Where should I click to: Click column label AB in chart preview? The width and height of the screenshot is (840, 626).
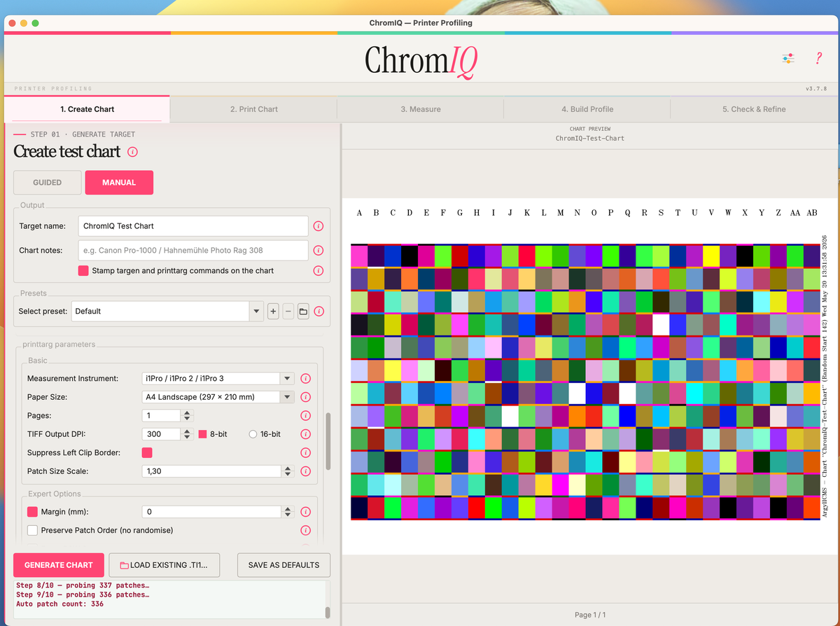pos(812,213)
